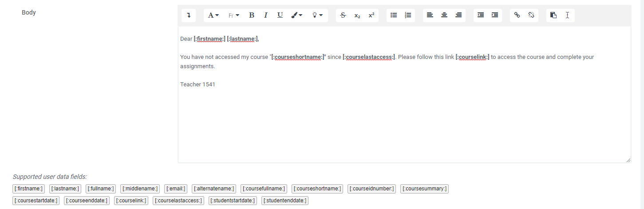
Task: Insert an unordered bullet list
Action: coord(394,15)
